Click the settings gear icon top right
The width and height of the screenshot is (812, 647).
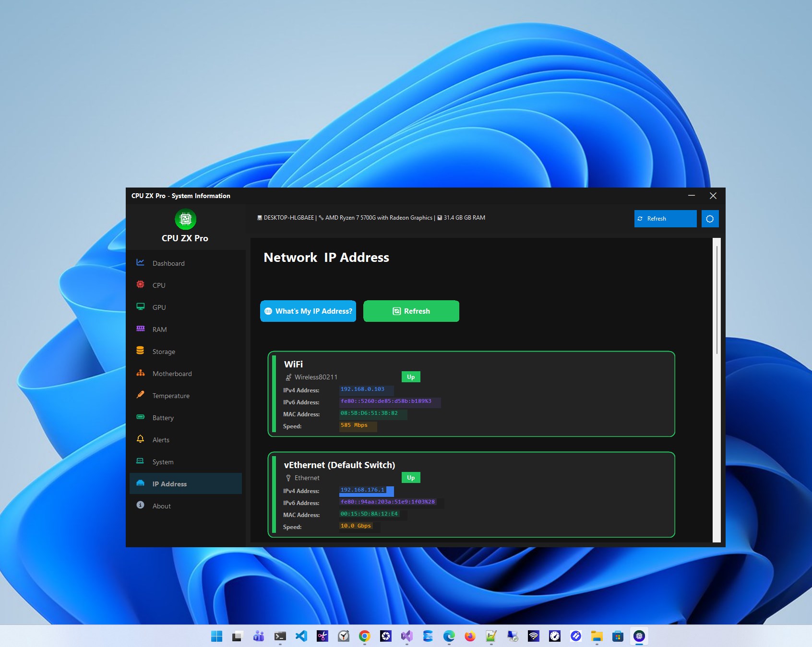[x=710, y=218]
